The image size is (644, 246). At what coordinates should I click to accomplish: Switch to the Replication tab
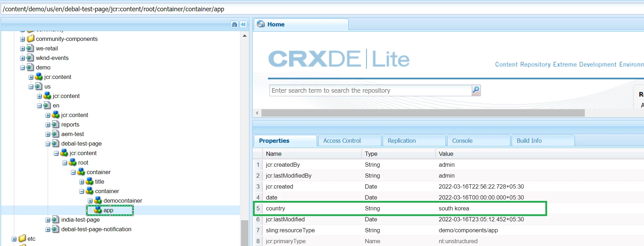coord(414,141)
